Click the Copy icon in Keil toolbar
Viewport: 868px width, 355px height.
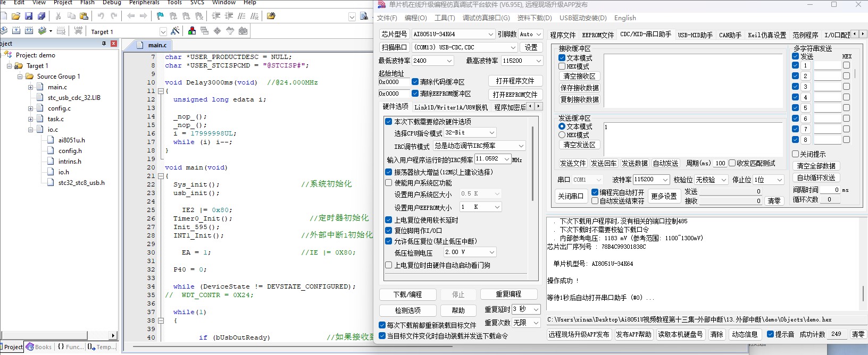pyautogui.click(x=71, y=16)
